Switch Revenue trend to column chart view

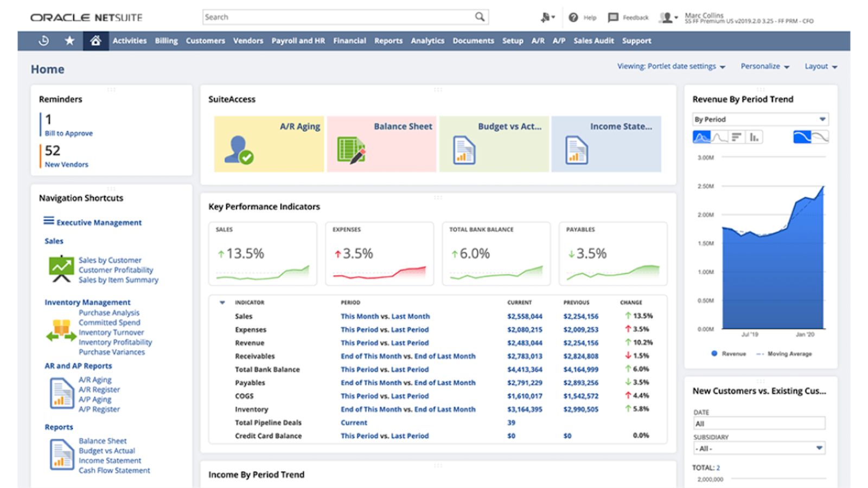pyautogui.click(x=754, y=137)
